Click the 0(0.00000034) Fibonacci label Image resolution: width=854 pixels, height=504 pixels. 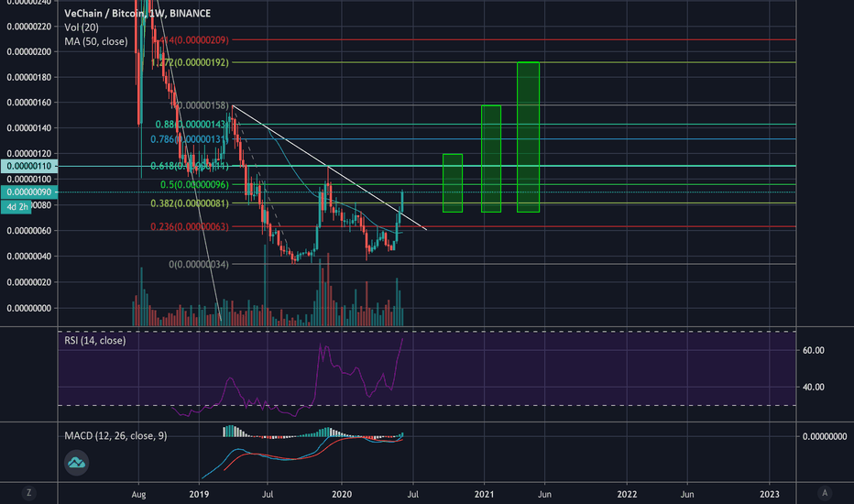point(199,264)
